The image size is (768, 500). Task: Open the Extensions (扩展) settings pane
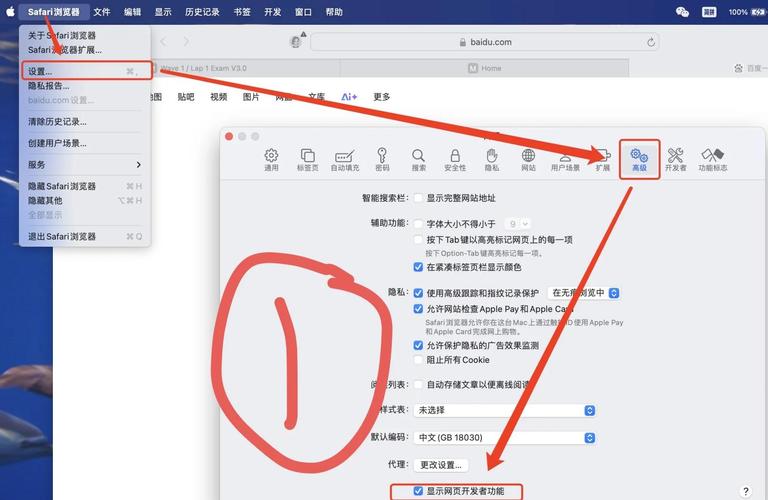coord(602,160)
